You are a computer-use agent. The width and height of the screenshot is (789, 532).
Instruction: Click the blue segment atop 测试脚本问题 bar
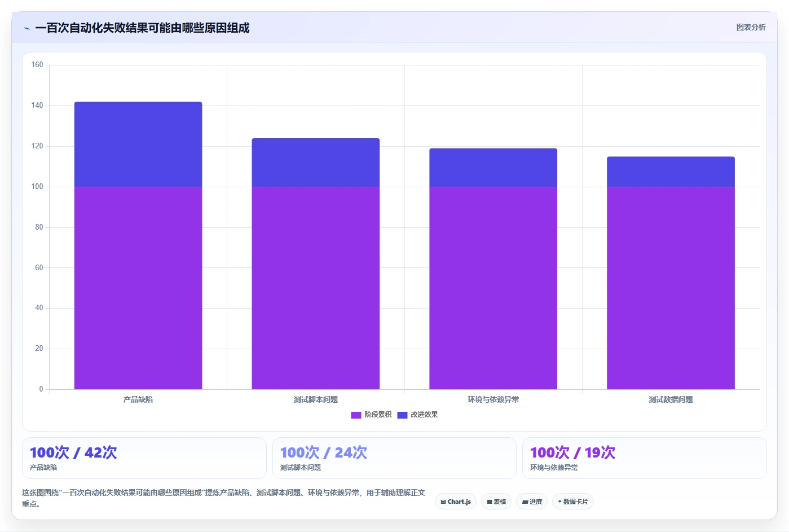[316, 162]
